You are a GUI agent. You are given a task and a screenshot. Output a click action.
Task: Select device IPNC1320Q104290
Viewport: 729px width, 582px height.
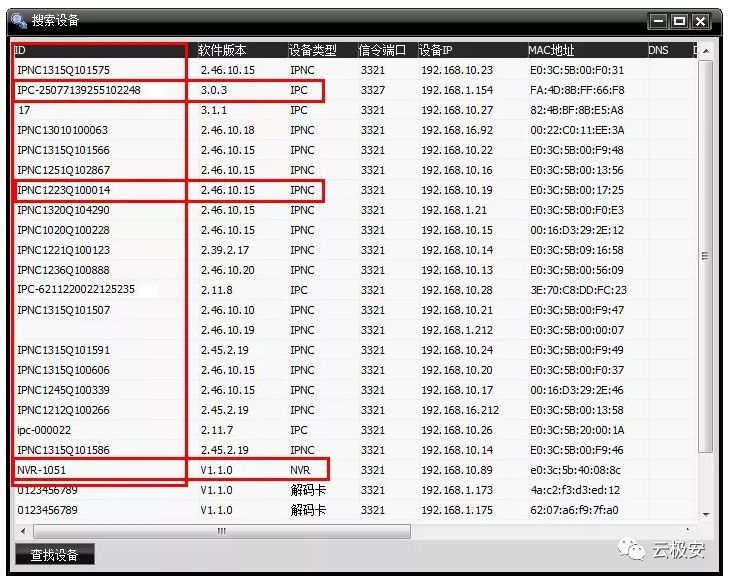tap(63, 210)
